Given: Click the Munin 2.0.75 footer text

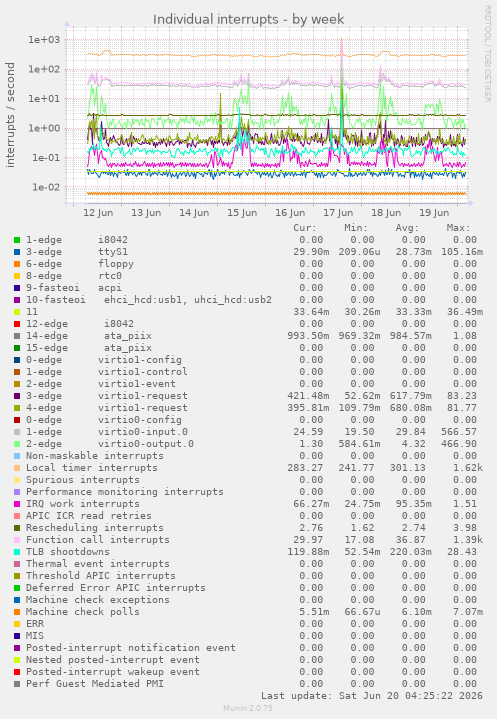Looking at the screenshot, I should 248,708.
